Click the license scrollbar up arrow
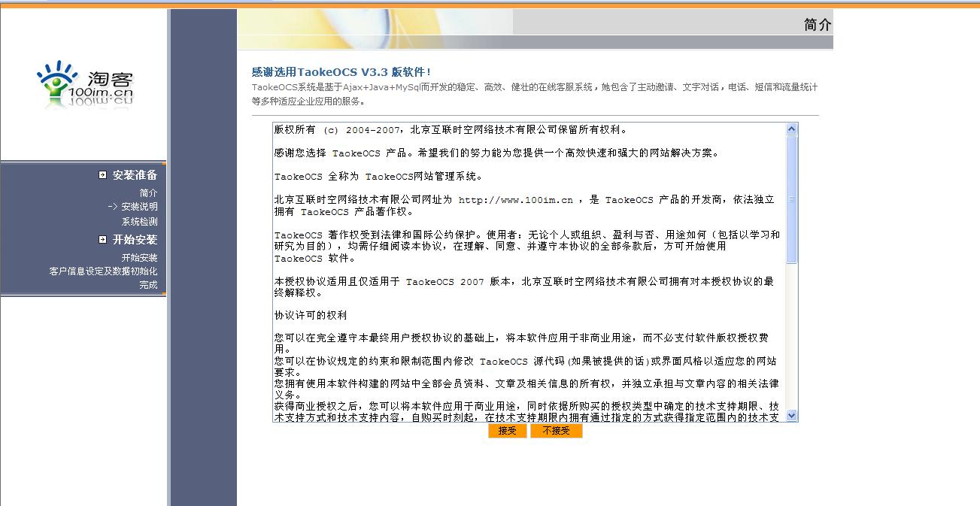980x506 pixels. click(791, 129)
